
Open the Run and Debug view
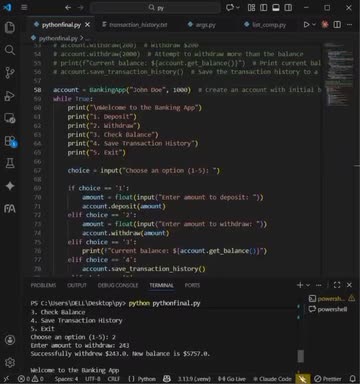10,96
